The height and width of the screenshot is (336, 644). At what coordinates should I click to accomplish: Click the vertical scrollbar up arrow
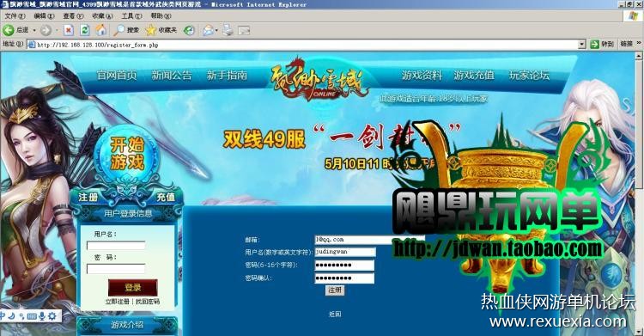point(639,57)
